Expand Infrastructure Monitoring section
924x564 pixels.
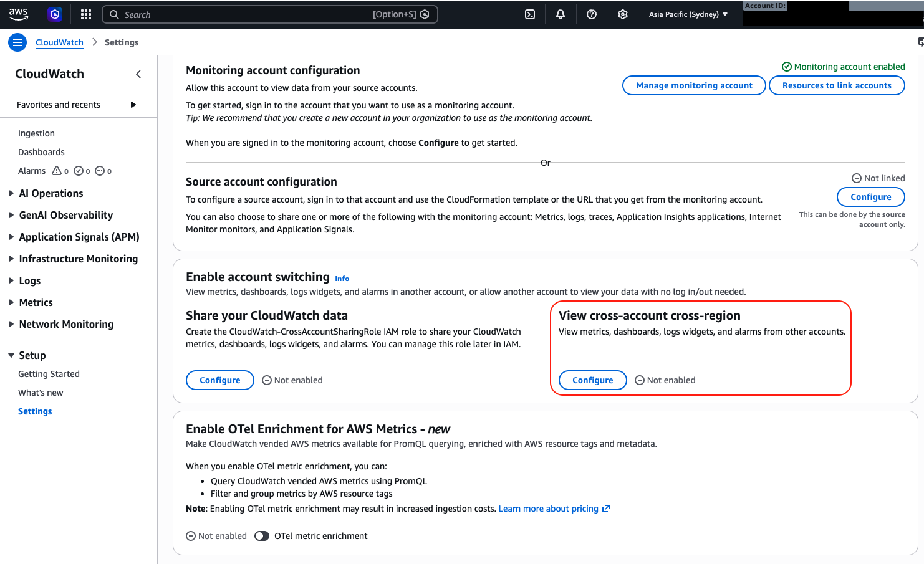pyautogui.click(x=11, y=259)
